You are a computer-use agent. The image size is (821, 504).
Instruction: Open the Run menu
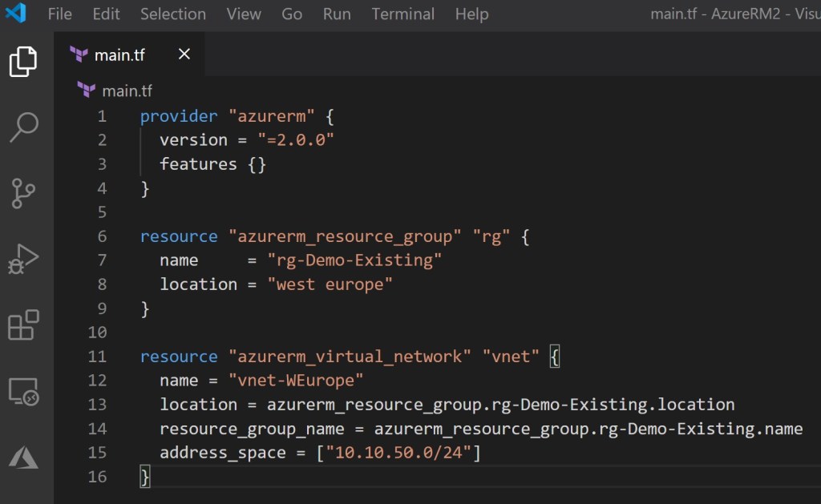337,14
